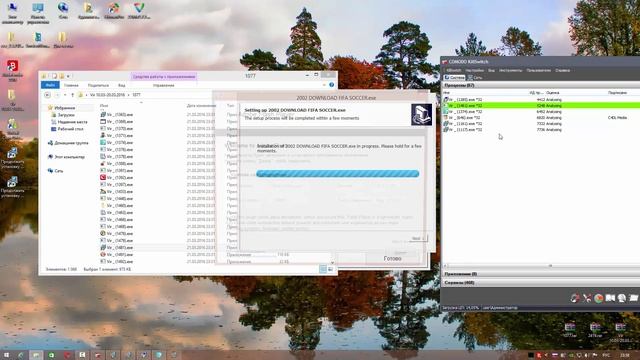Open the Вид menu in KillSwitch
Viewport: 640px width, 360px height.
491,70
